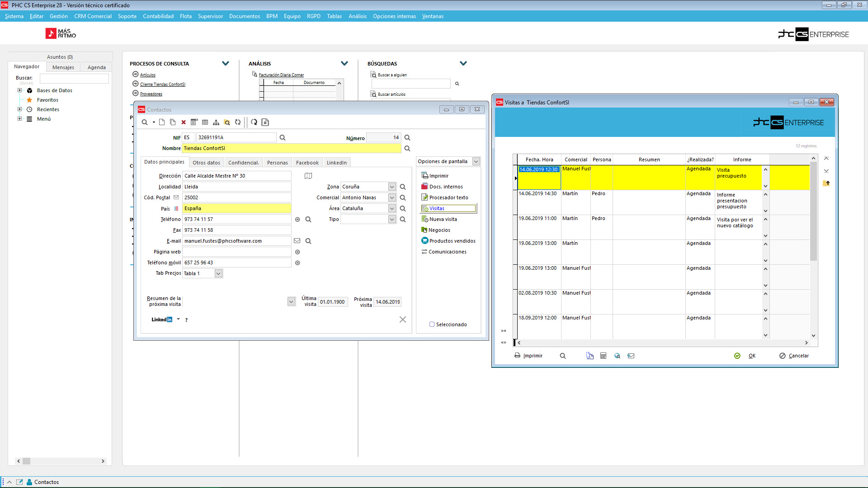
Task: Refresh record with circular arrows icon
Action: (238, 122)
